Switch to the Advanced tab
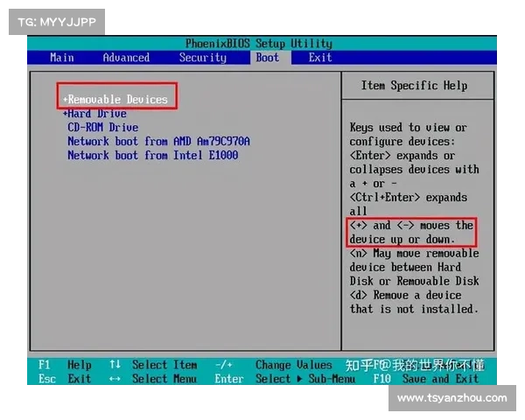525x420 pixels. [126, 58]
